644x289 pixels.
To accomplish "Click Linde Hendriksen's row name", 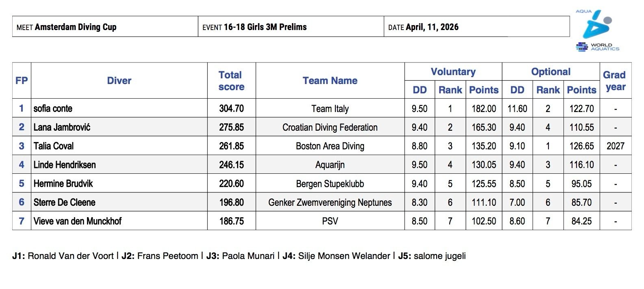I will pos(65,164).
